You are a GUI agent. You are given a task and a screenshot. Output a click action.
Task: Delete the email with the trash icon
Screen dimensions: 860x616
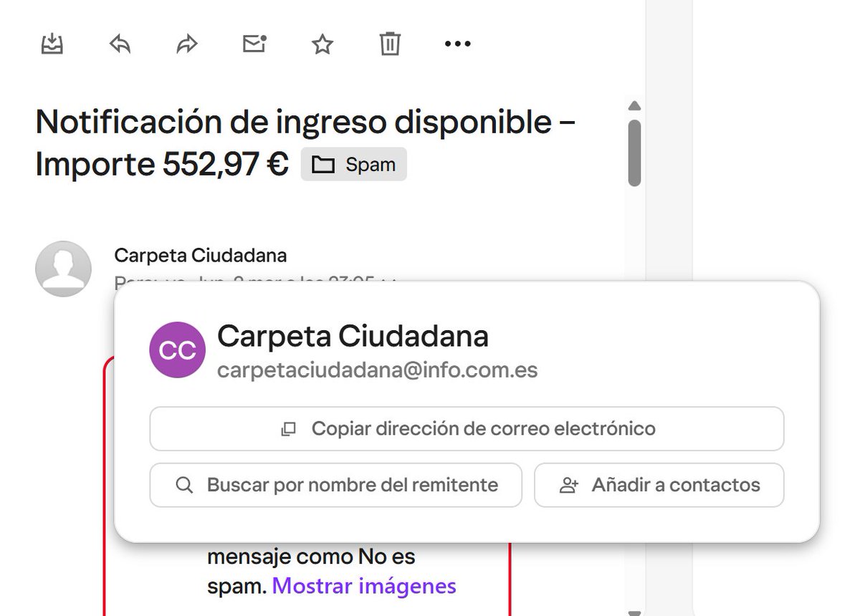tap(390, 44)
